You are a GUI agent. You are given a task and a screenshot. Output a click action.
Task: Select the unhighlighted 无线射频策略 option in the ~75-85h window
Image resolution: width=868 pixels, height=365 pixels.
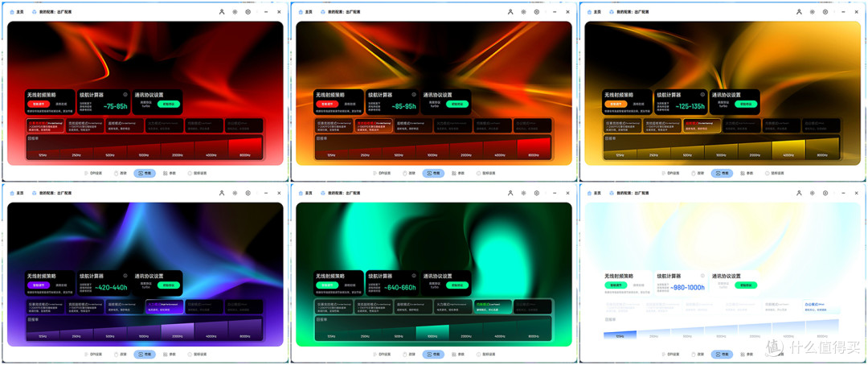tap(61, 104)
